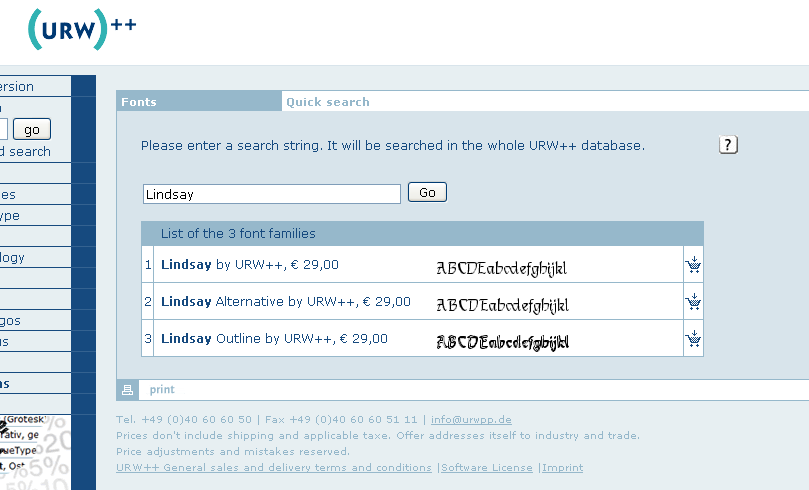Open the Lindsay Outline font link
The width and height of the screenshot is (809, 490).
click(274, 339)
